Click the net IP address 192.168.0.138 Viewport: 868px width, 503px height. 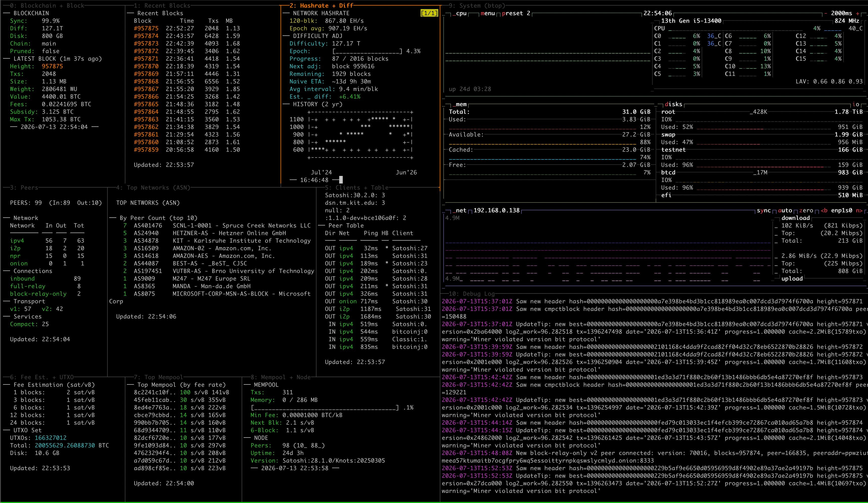click(496, 211)
